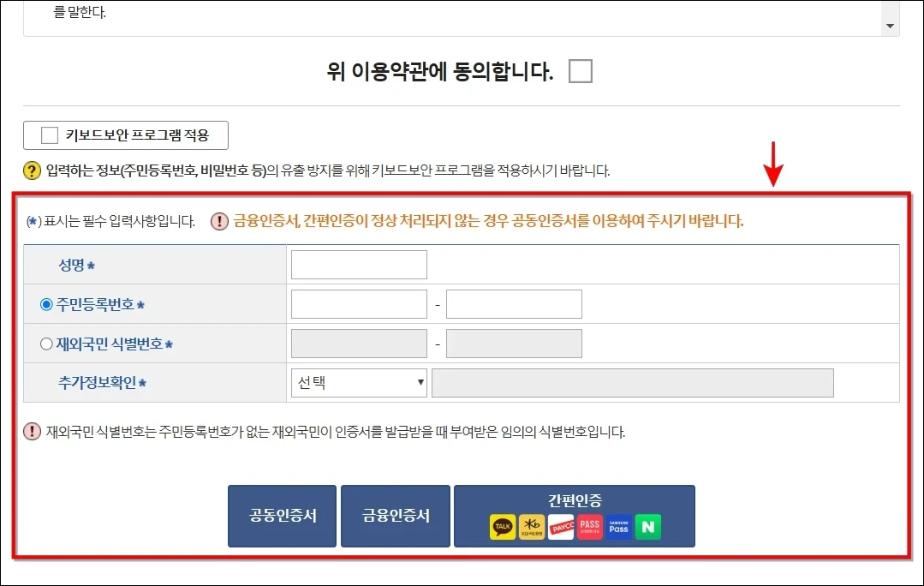The height and width of the screenshot is (586, 924).
Task: Choose PAYCO authentication icon
Action: point(561,527)
